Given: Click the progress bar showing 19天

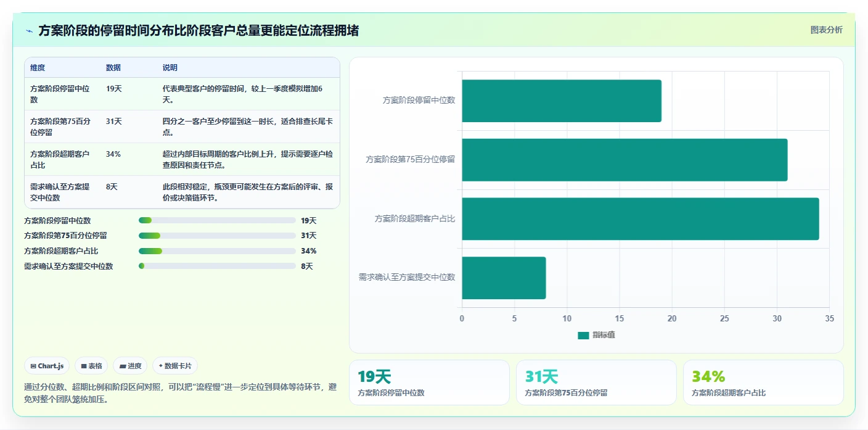Looking at the screenshot, I should (218, 220).
